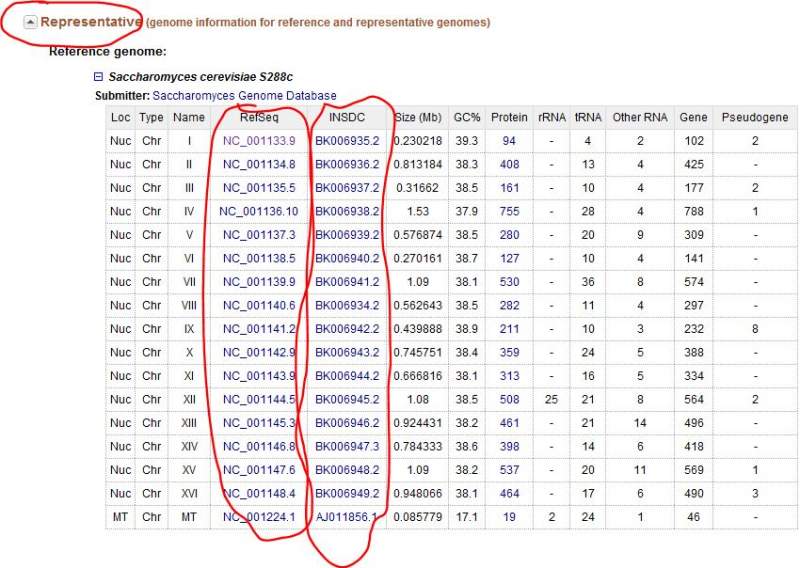
Task: Open INSDC link BK006940.2
Action: 347,258
